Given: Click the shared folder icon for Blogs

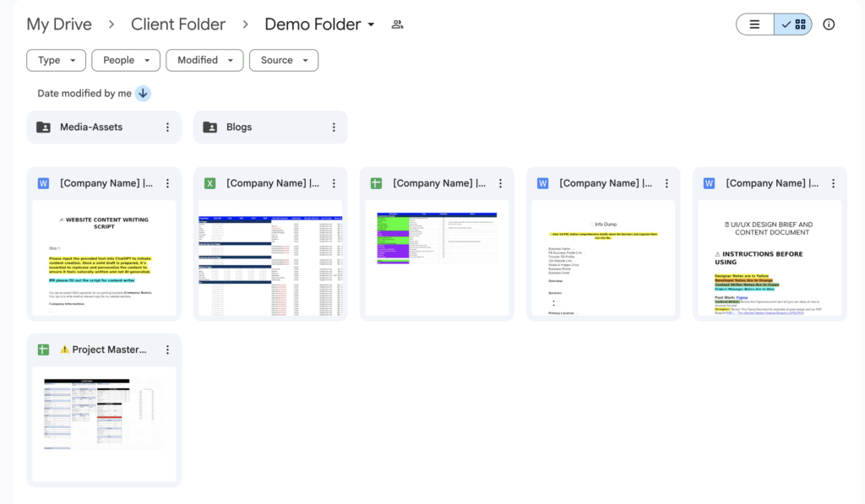Looking at the screenshot, I should pos(209,127).
